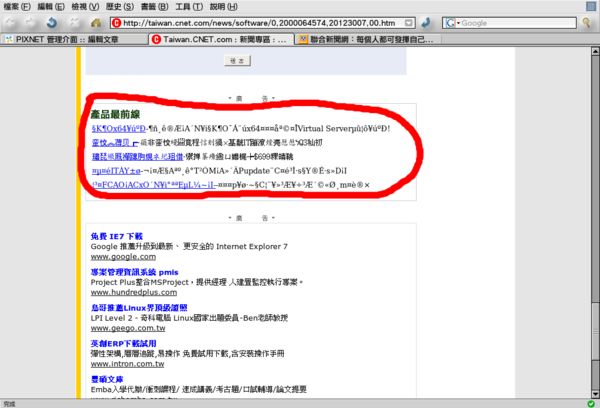Open the 豐碩文庫 ad link
This screenshot has height=408, width=600.
[107, 380]
